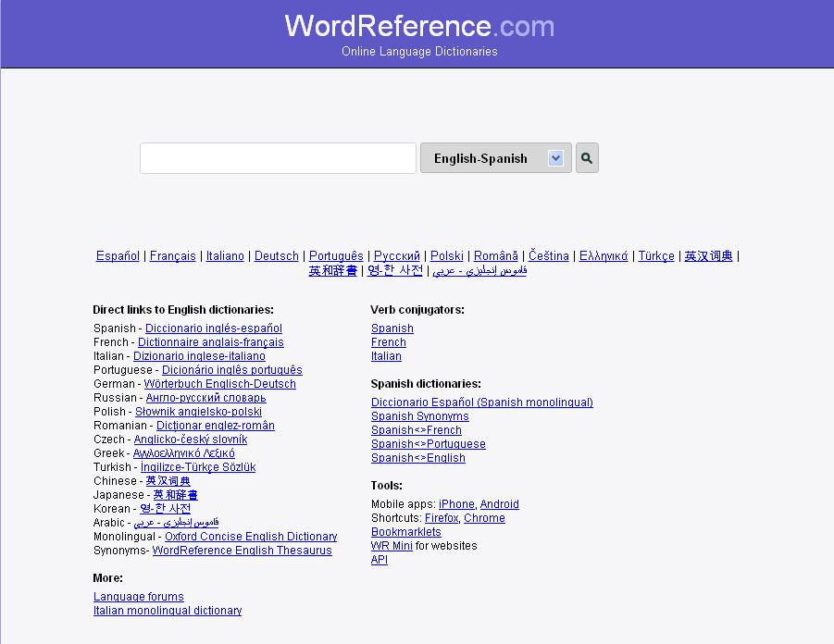Open the iPhone mobile app link
834x644 pixels.
click(x=456, y=503)
